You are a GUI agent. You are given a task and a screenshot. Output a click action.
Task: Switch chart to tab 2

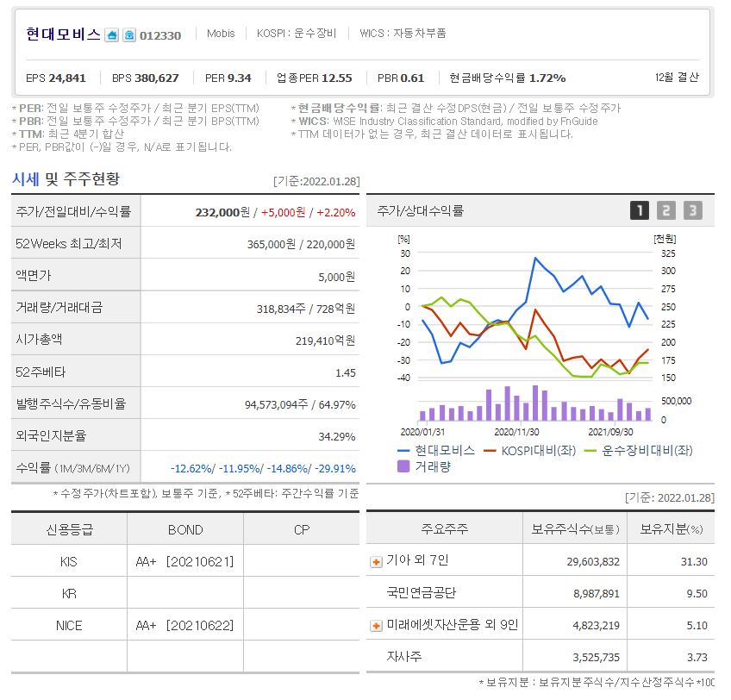[666, 211]
